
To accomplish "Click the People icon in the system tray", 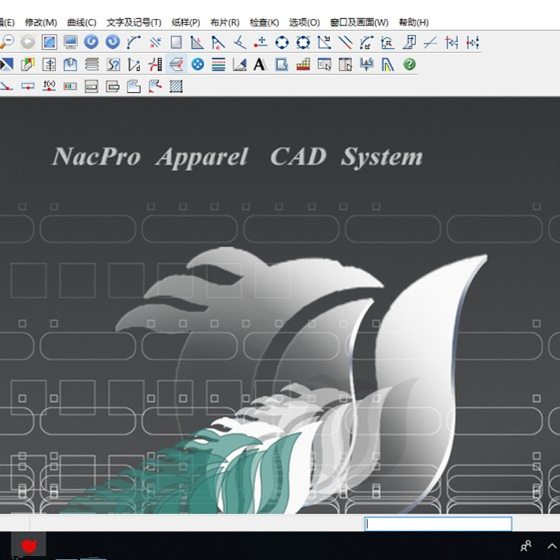I will 526,546.
